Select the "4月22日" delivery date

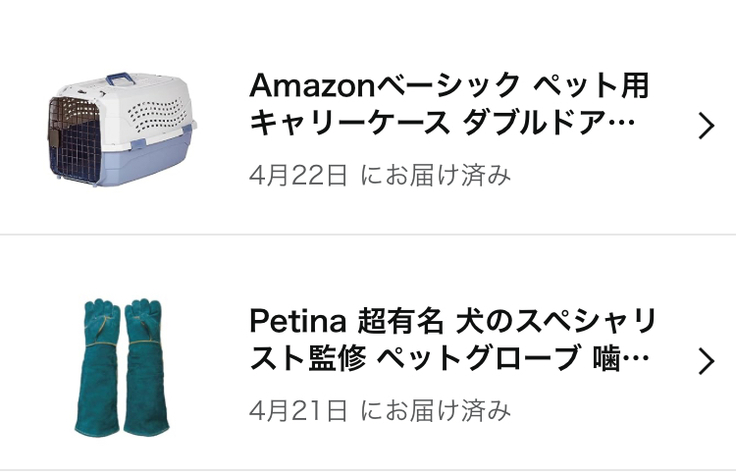[x=298, y=175]
